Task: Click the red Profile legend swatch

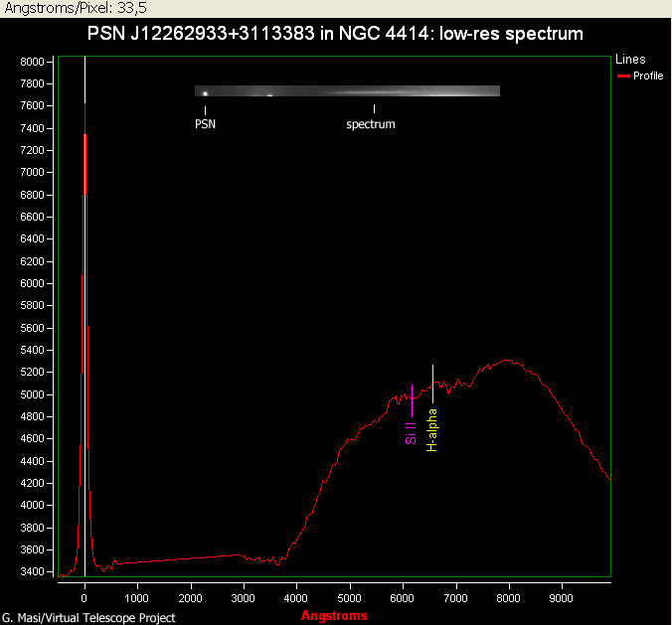Action: [x=624, y=76]
